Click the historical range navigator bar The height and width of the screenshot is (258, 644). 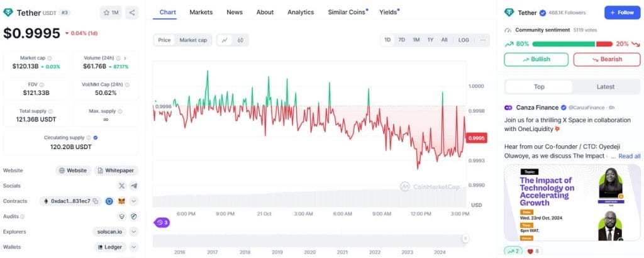tap(309, 241)
